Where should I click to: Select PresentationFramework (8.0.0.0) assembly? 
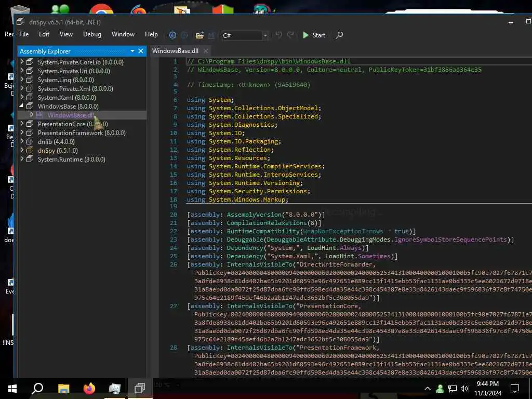tap(82, 132)
